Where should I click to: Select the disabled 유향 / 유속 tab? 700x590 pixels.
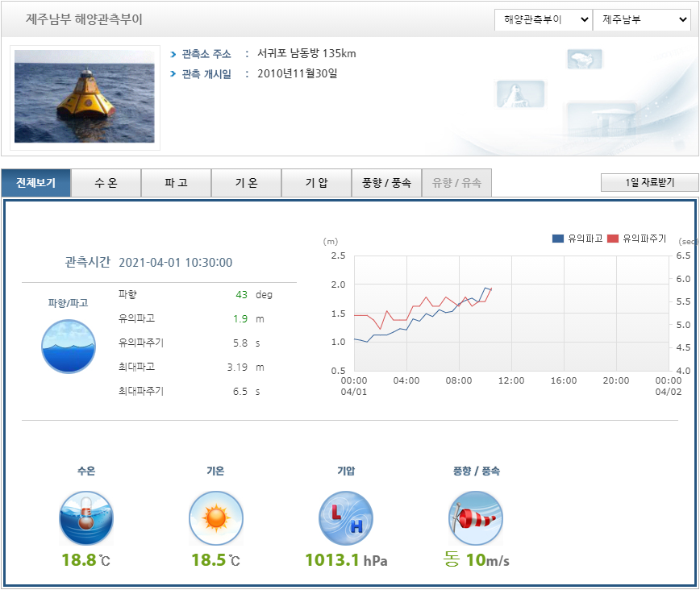(x=456, y=182)
